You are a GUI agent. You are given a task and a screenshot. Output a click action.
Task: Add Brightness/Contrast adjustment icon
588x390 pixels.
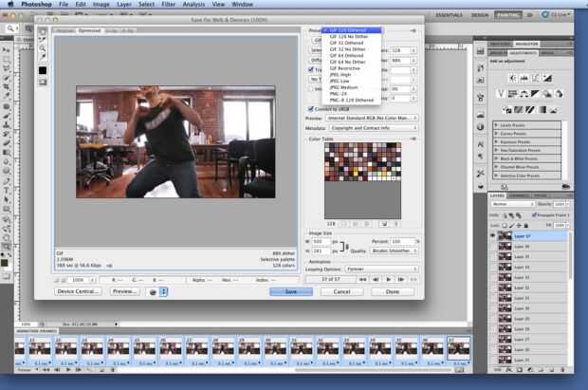click(x=513, y=79)
